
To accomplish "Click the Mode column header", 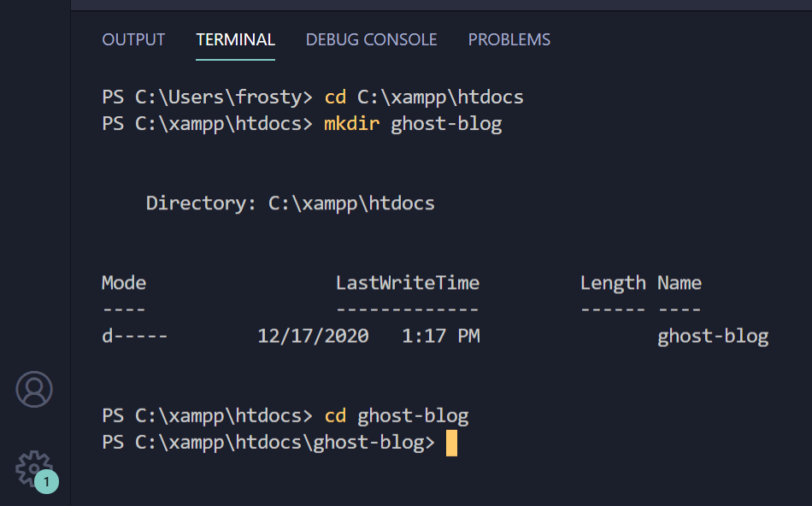I will [x=123, y=282].
